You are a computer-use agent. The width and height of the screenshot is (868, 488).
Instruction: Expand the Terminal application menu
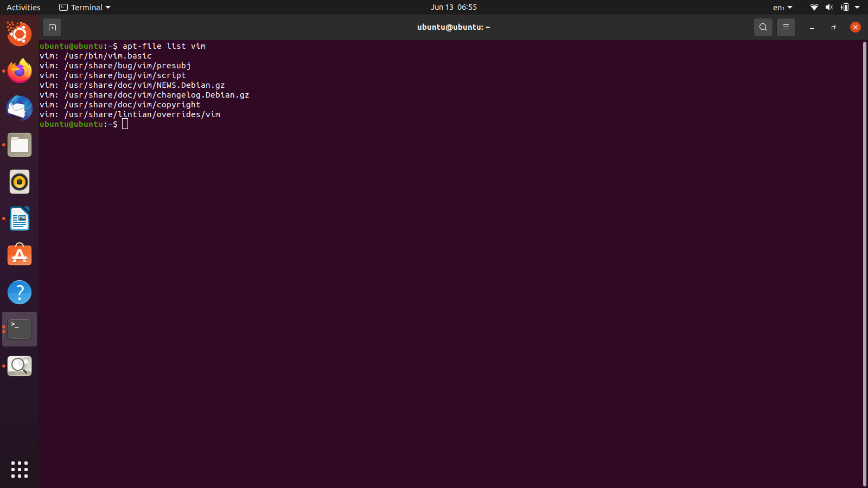pos(84,7)
